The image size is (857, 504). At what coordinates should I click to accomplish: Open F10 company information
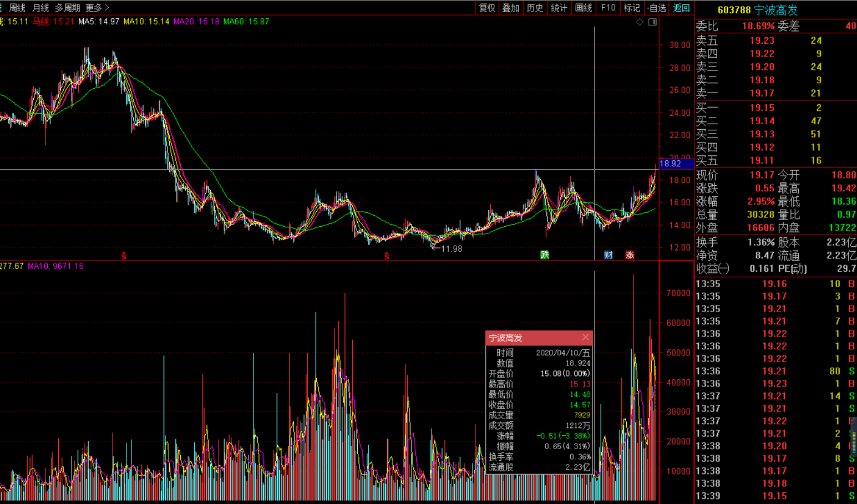pyautogui.click(x=608, y=8)
